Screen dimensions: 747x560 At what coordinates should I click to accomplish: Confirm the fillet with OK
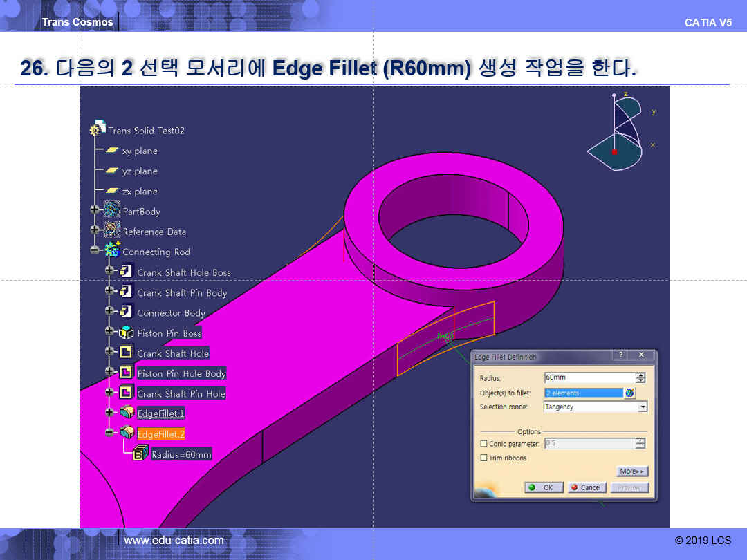(x=544, y=487)
